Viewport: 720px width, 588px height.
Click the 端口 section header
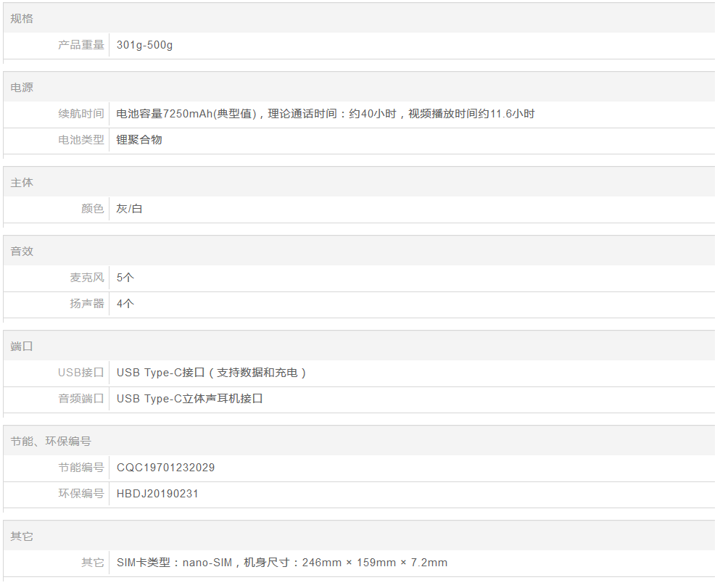coord(22,347)
